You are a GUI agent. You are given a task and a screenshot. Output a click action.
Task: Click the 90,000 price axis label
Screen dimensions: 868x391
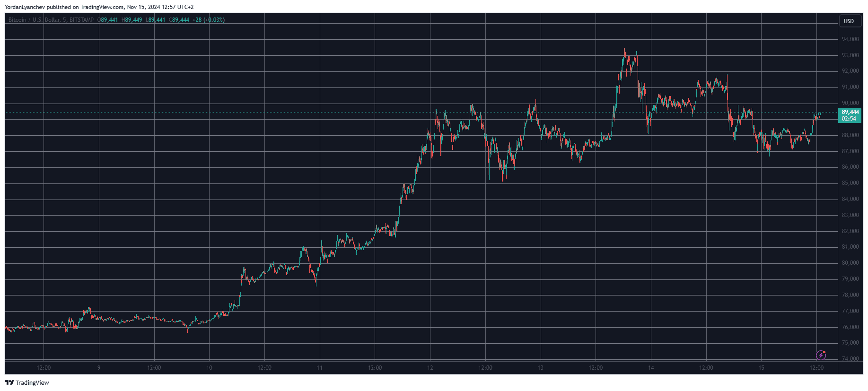click(850, 103)
